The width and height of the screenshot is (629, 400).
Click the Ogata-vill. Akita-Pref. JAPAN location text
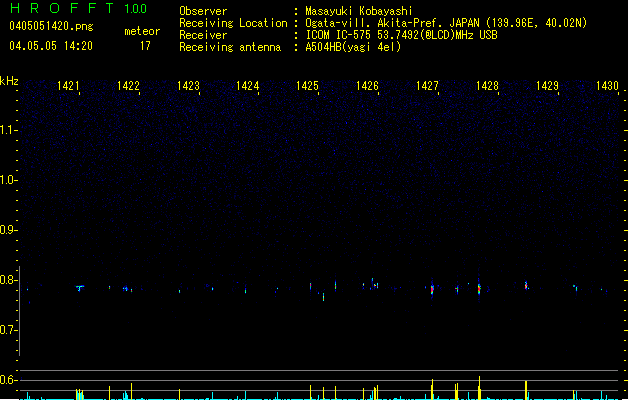click(x=446, y=23)
